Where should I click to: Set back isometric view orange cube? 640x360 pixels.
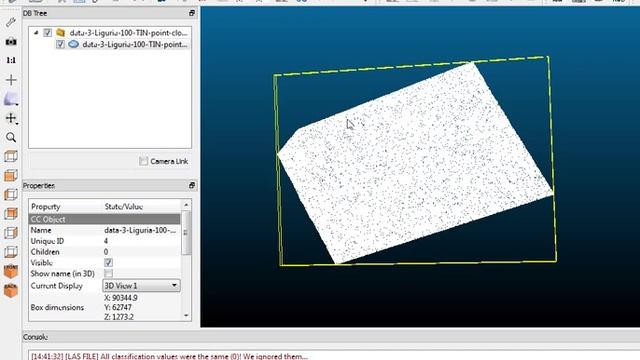pos(11,290)
